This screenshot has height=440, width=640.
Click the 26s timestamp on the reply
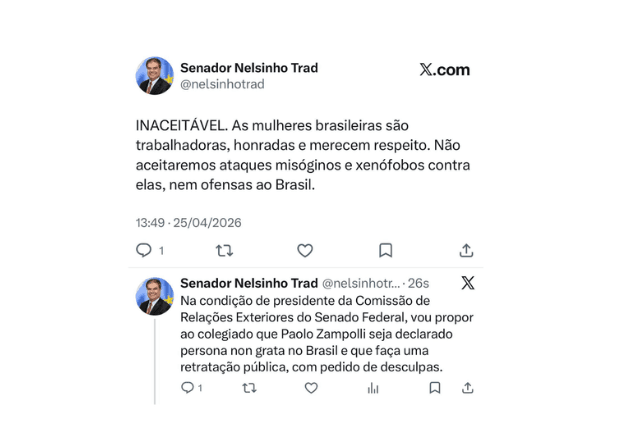tap(418, 283)
